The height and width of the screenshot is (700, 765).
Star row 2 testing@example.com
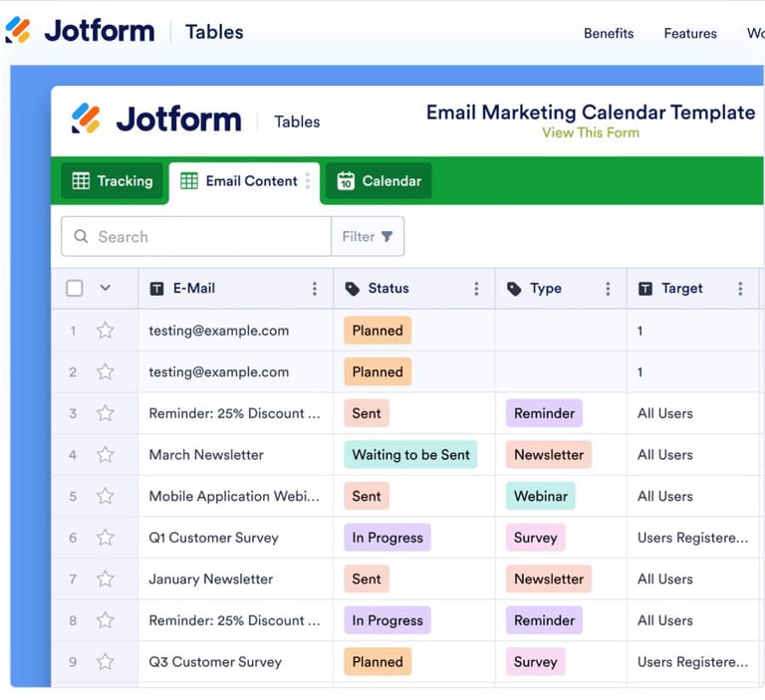point(105,371)
